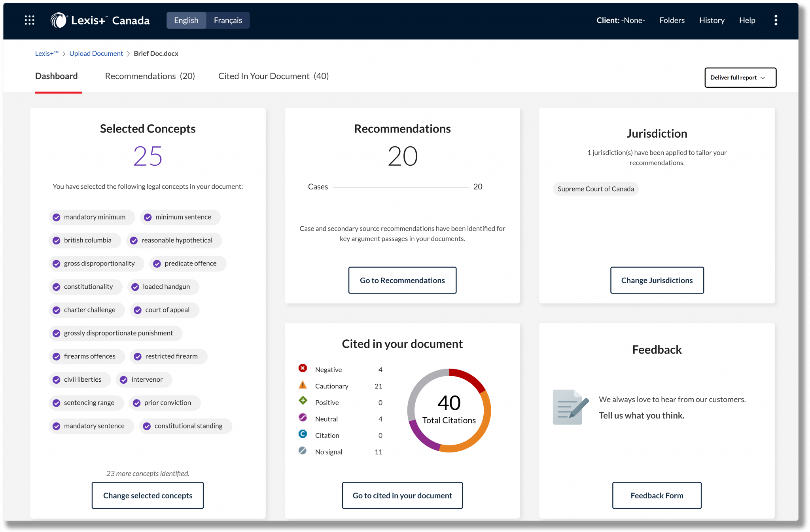Click the No signal icon
Image resolution: width=810 pixels, height=532 pixels.
click(303, 451)
